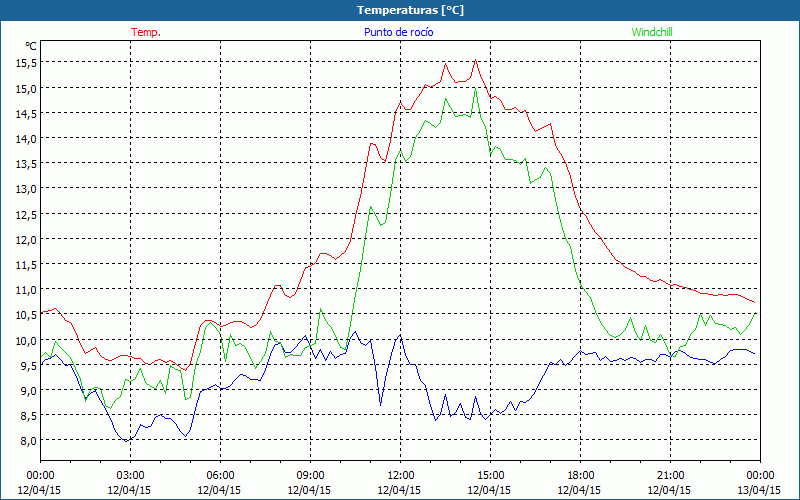
Task: Click the red temperature peak near 14:30
Action: click(476, 60)
